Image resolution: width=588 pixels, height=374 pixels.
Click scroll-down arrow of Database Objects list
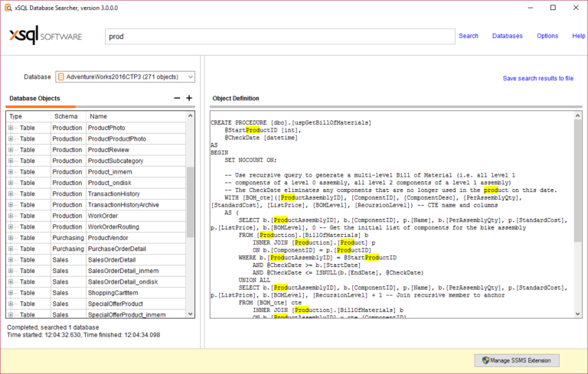[190, 314]
